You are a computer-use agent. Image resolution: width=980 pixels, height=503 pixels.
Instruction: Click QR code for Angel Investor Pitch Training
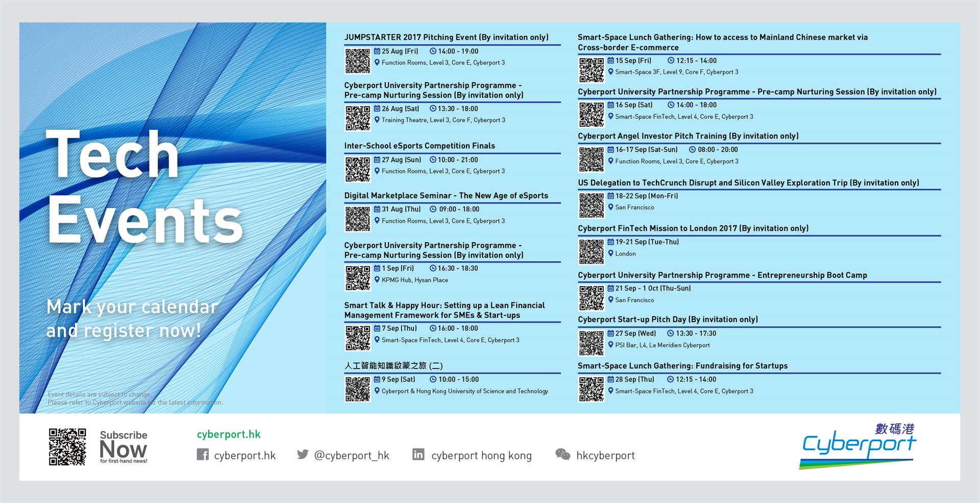coord(592,159)
